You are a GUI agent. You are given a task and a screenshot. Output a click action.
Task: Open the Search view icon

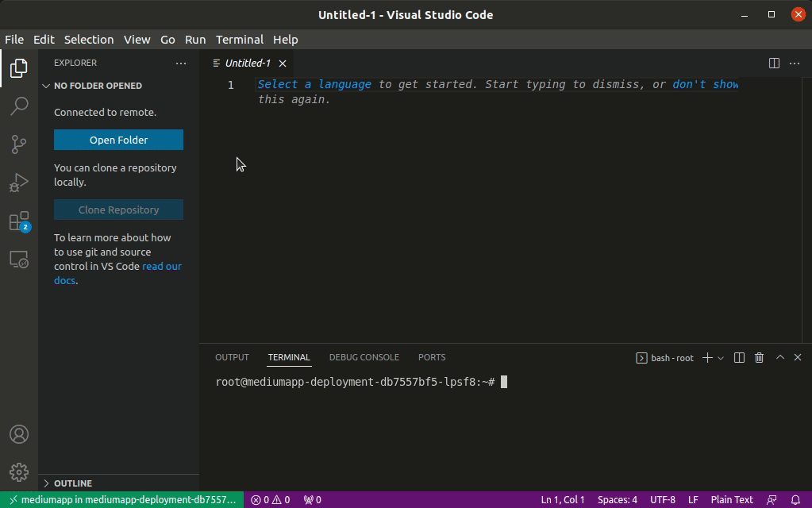(18, 106)
